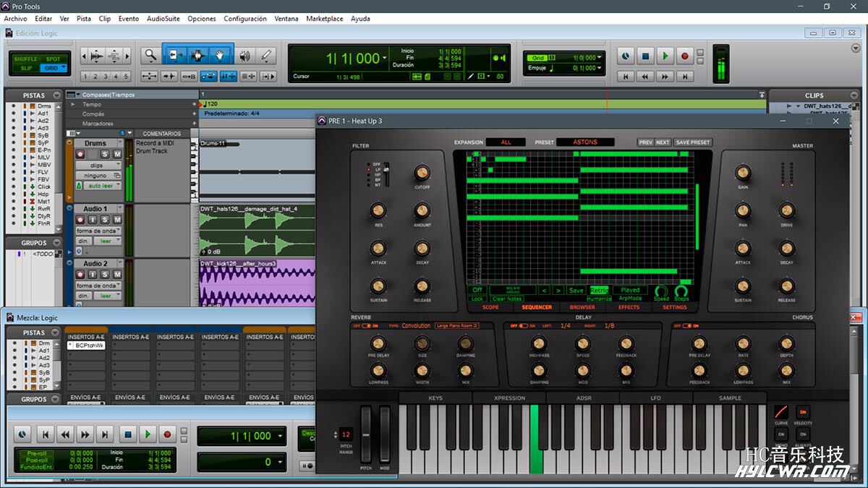Toggle Tab to Transients button

click(169, 77)
